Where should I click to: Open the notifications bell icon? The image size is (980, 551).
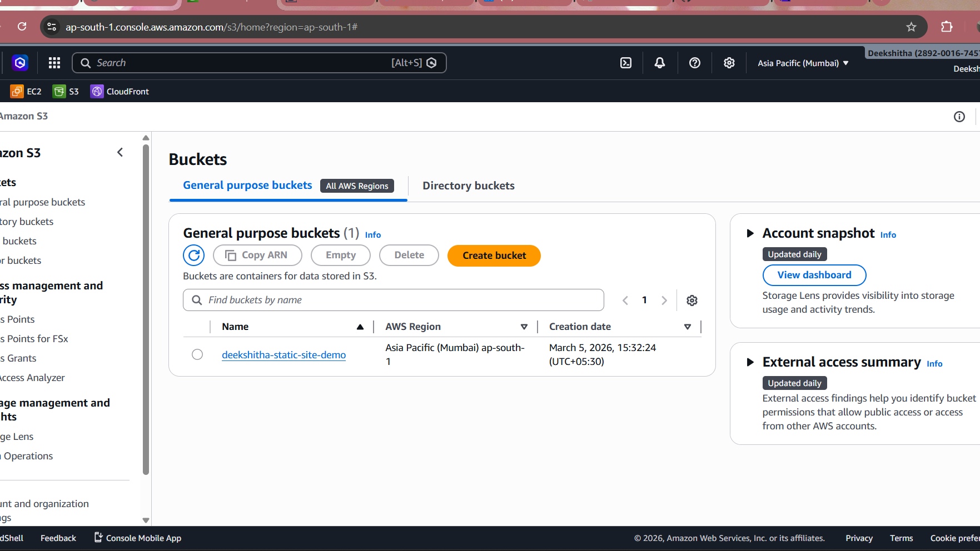pyautogui.click(x=660, y=63)
